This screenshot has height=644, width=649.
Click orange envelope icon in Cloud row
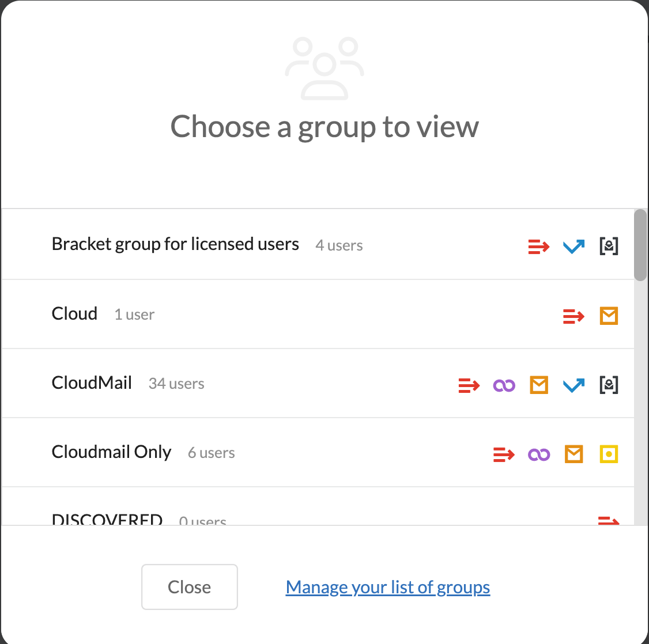click(x=609, y=316)
